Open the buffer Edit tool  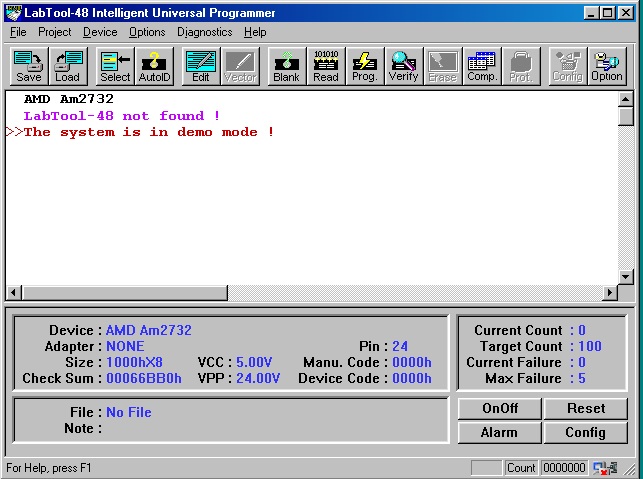point(201,66)
